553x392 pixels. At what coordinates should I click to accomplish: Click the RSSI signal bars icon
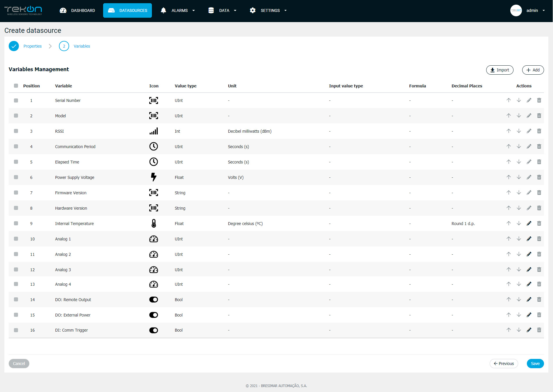coord(154,131)
